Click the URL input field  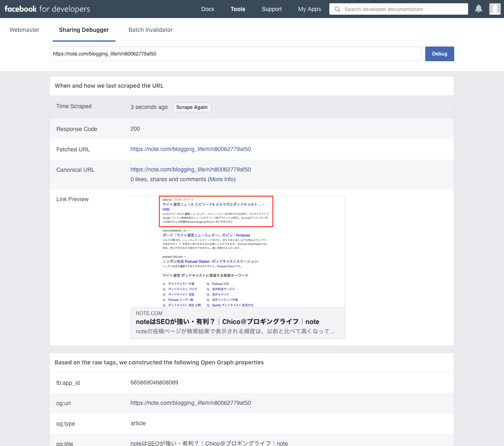pyautogui.click(x=235, y=54)
